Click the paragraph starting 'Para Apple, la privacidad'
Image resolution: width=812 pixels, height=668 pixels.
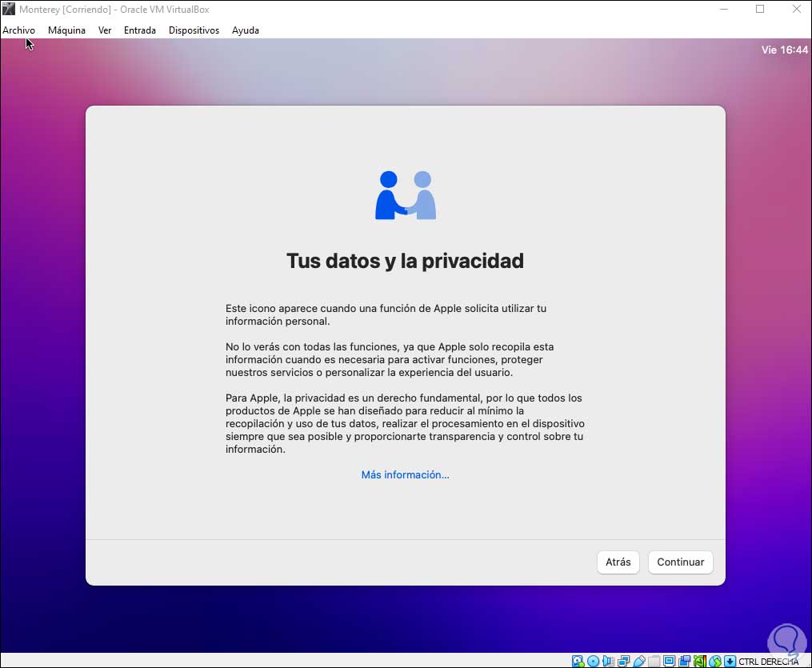point(405,423)
